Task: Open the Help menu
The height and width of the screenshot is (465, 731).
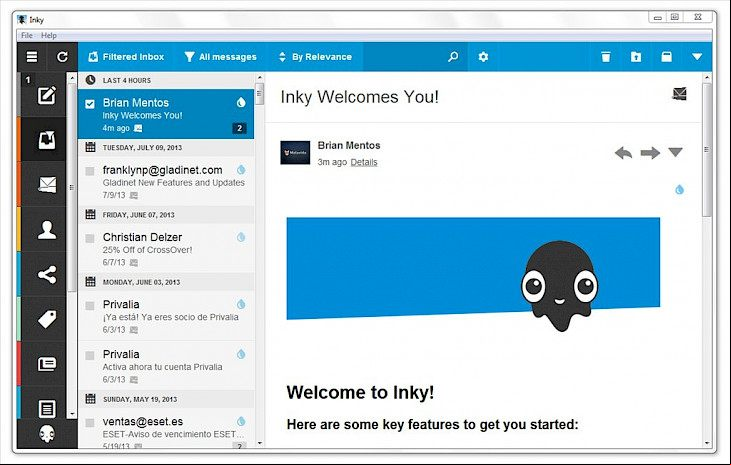Action: click(48, 35)
